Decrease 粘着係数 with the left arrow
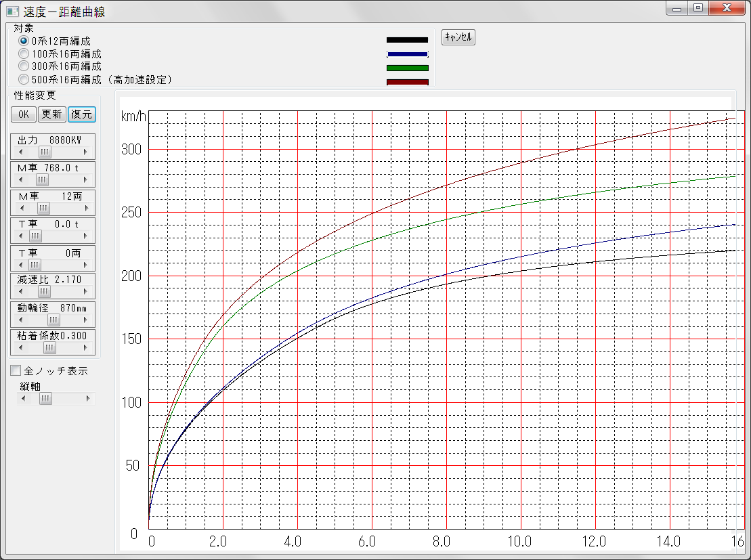Image resolution: width=751 pixels, height=560 pixels. point(21,347)
